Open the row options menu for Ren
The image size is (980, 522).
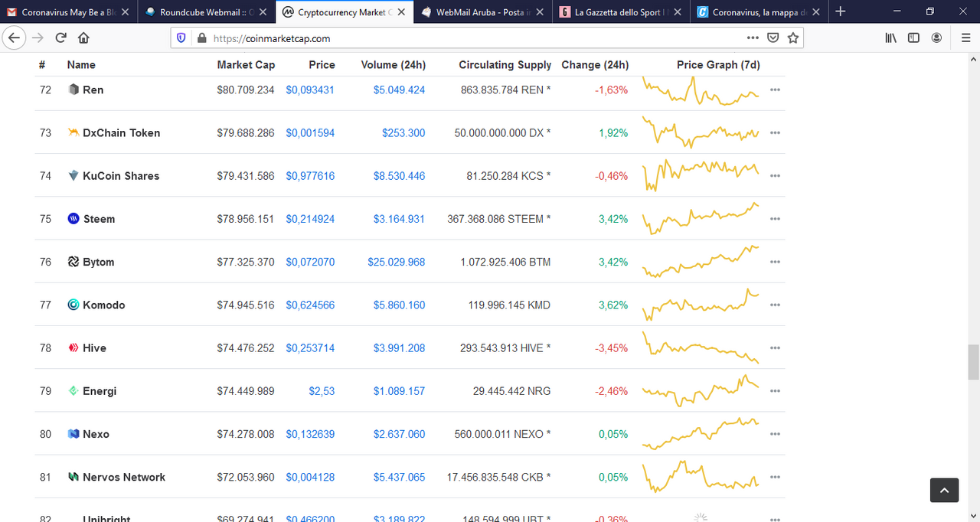click(x=775, y=90)
